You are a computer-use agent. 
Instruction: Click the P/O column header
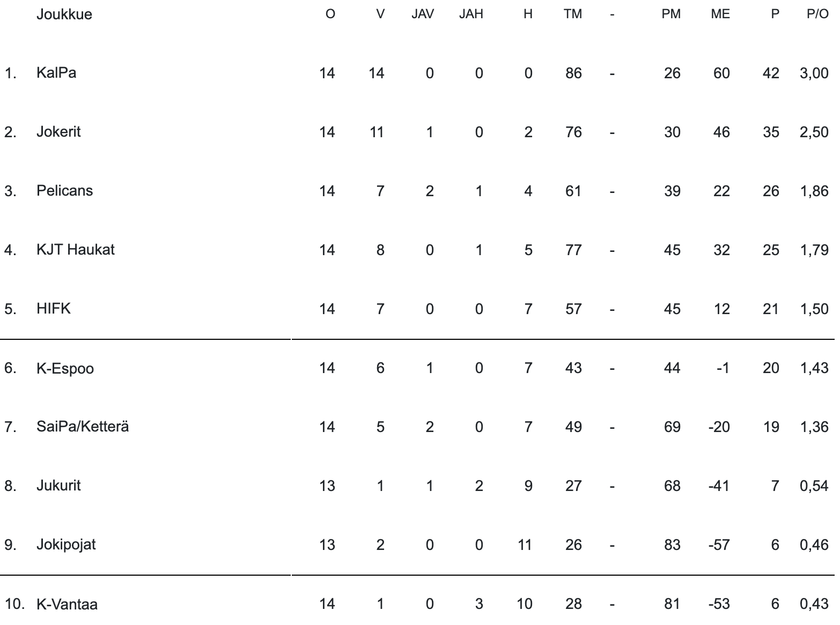pyautogui.click(x=817, y=14)
